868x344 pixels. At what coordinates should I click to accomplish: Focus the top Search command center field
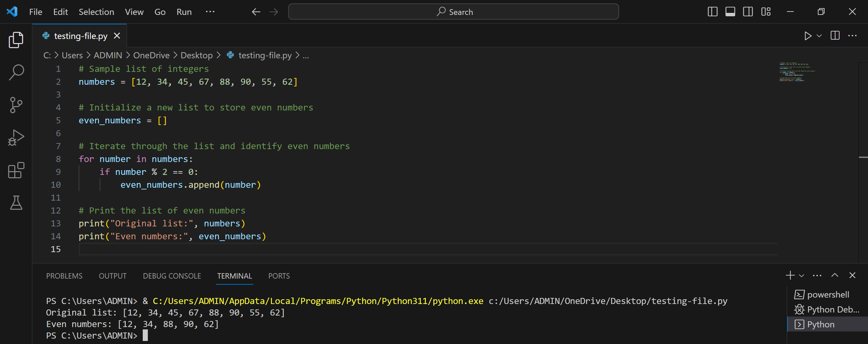(x=453, y=12)
